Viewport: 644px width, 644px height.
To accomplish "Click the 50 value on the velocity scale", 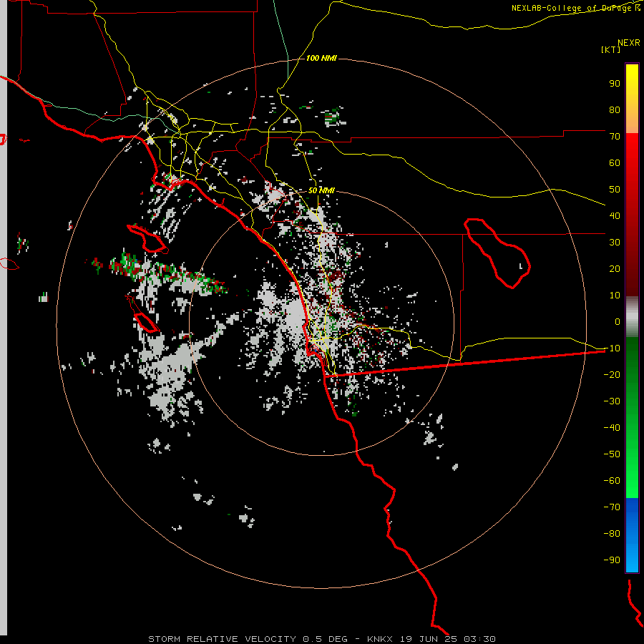I will (615, 190).
